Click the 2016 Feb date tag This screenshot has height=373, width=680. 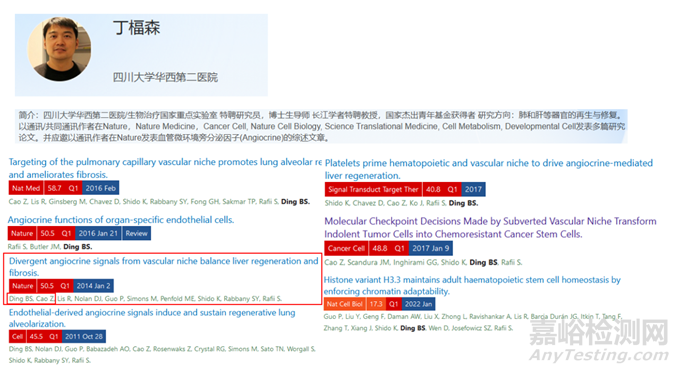tap(101, 188)
